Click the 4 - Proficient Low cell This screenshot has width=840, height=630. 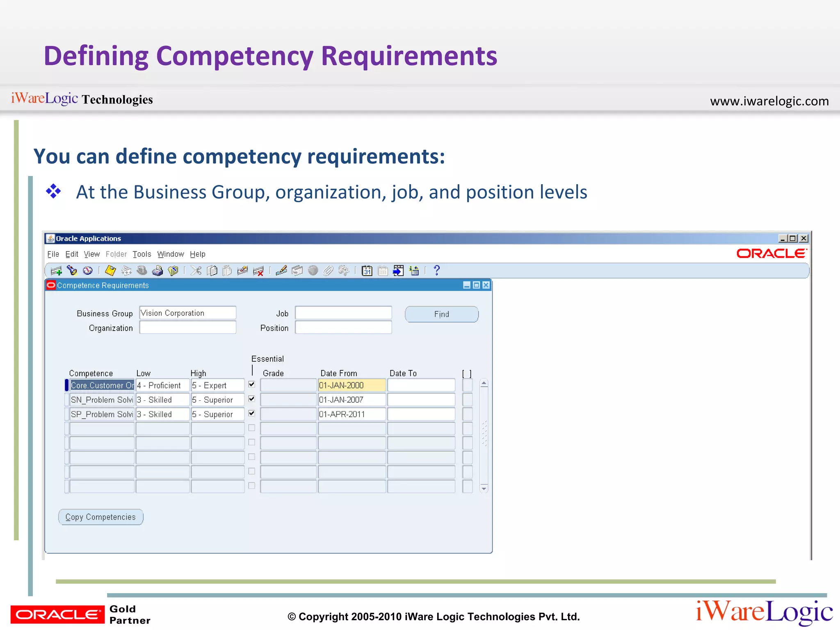click(x=163, y=385)
